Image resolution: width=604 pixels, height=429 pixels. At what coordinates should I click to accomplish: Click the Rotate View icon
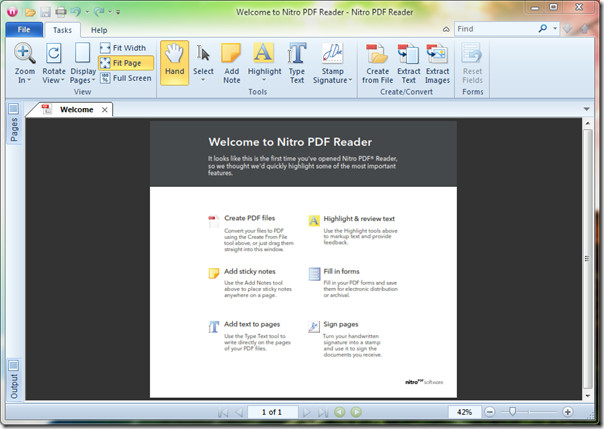pos(54,54)
